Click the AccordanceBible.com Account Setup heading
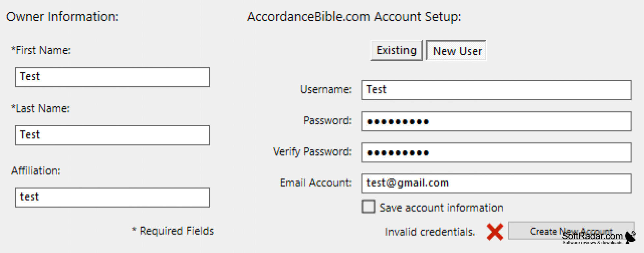644x253 pixels. (354, 17)
